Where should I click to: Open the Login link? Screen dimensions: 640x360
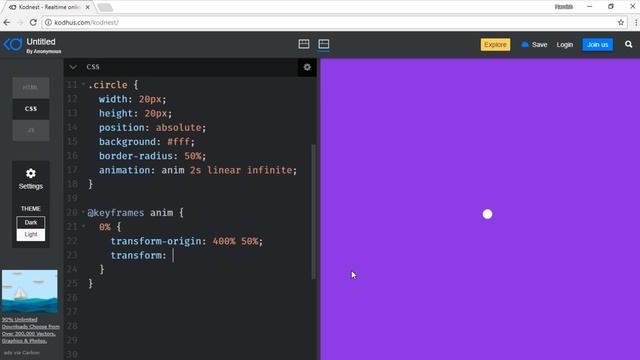tap(564, 44)
